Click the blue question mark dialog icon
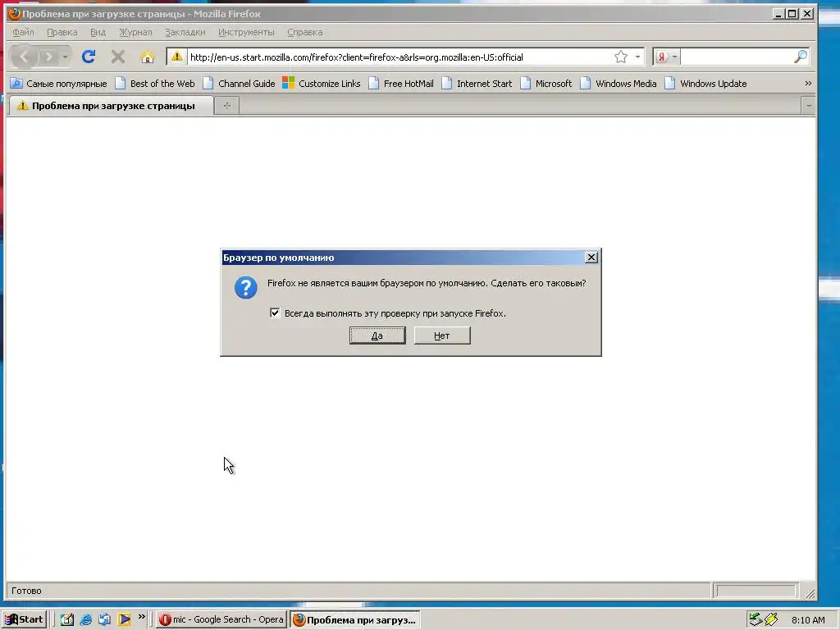This screenshot has width=840, height=630. (x=245, y=288)
